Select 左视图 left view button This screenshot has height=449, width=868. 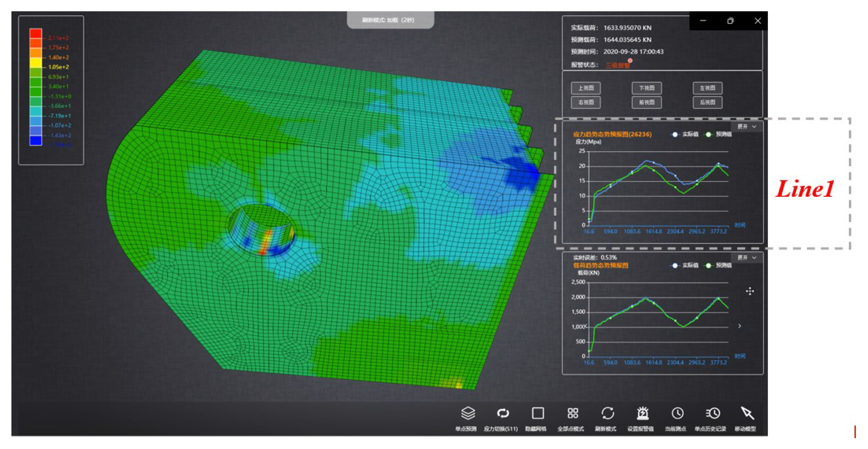point(707,88)
